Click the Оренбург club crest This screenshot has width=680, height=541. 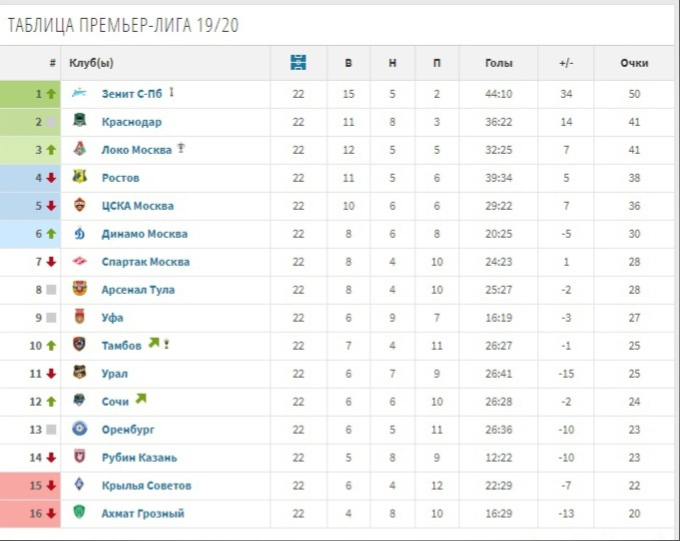79,429
